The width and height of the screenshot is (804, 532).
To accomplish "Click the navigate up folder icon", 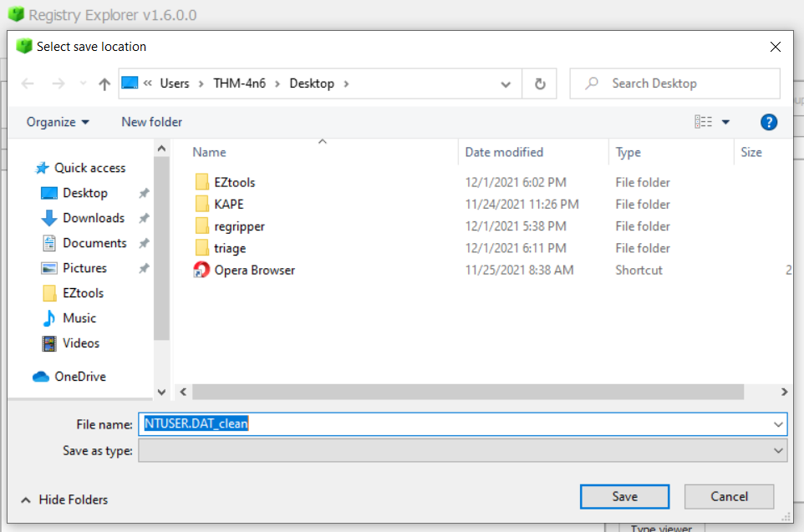I will pyautogui.click(x=102, y=83).
